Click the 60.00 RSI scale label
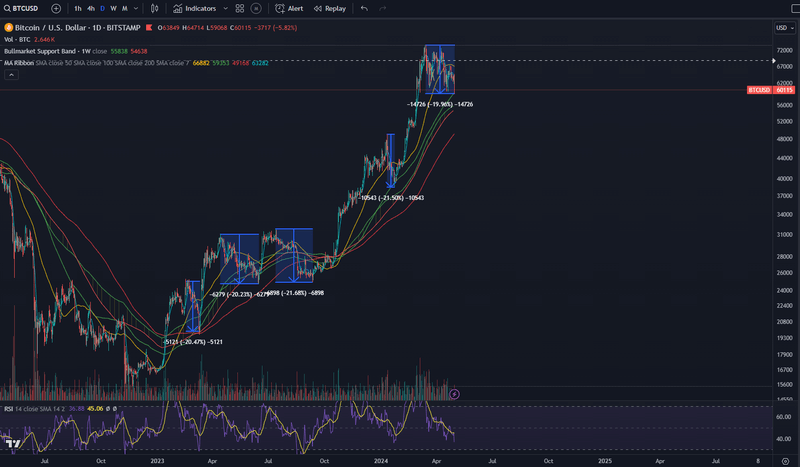 (x=783, y=417)
